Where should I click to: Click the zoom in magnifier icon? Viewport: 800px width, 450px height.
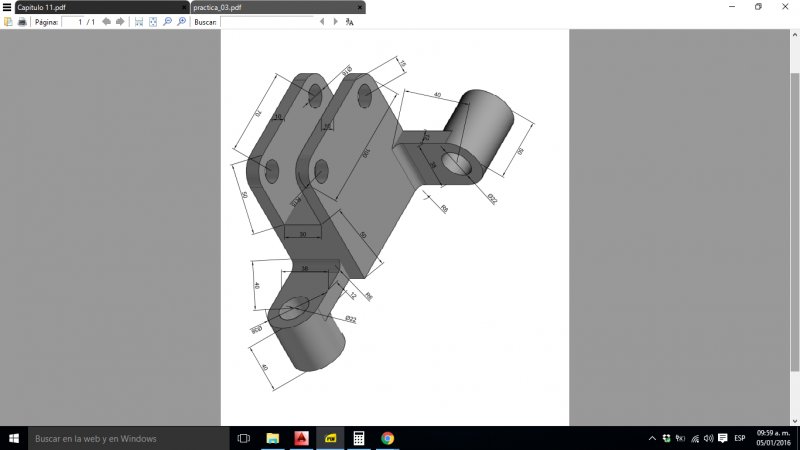tap(181, 21)
